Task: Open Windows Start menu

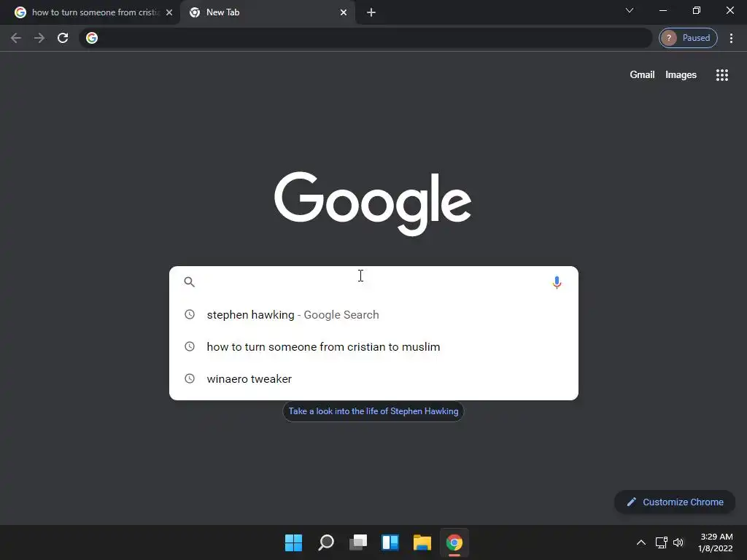Action: point(293,542)
